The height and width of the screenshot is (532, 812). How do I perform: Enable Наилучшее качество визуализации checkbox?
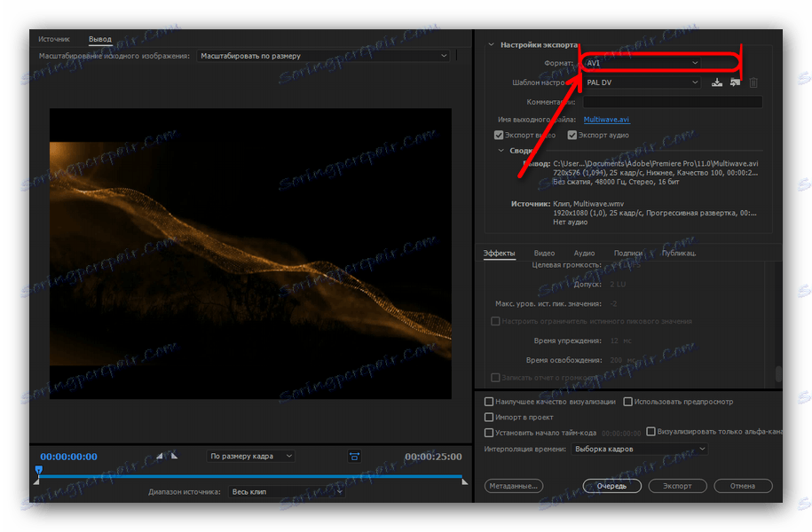(x=489, y=402)
